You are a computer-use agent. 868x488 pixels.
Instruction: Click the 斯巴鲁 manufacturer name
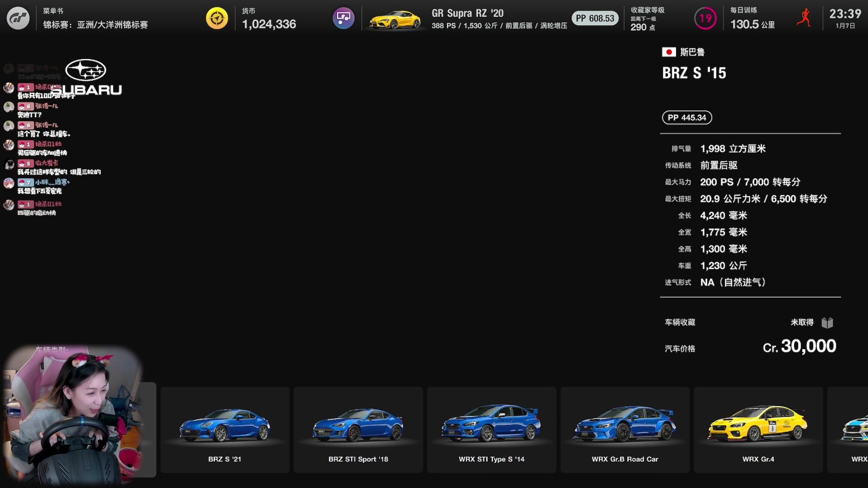[x=693, y=52]
